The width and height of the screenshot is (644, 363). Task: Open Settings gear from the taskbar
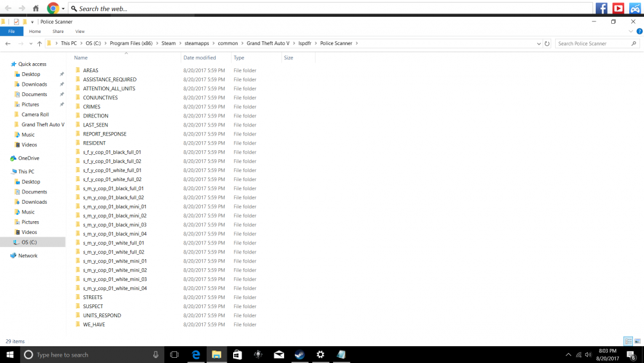click(320, 355)
